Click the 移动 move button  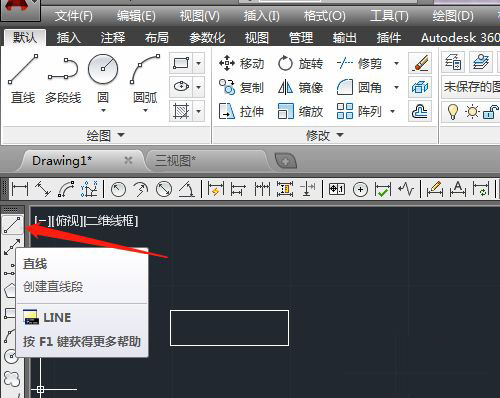(x=241, y=63)
